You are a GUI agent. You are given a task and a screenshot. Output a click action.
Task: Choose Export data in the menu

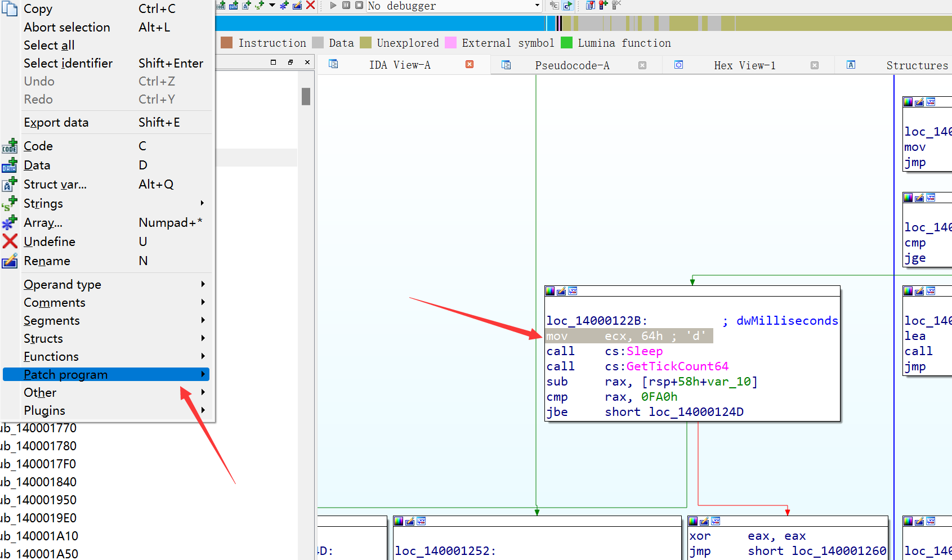[107, 122]
